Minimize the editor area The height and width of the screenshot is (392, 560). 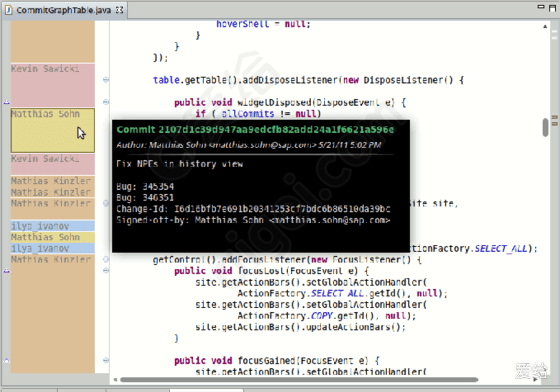[541, 7]
